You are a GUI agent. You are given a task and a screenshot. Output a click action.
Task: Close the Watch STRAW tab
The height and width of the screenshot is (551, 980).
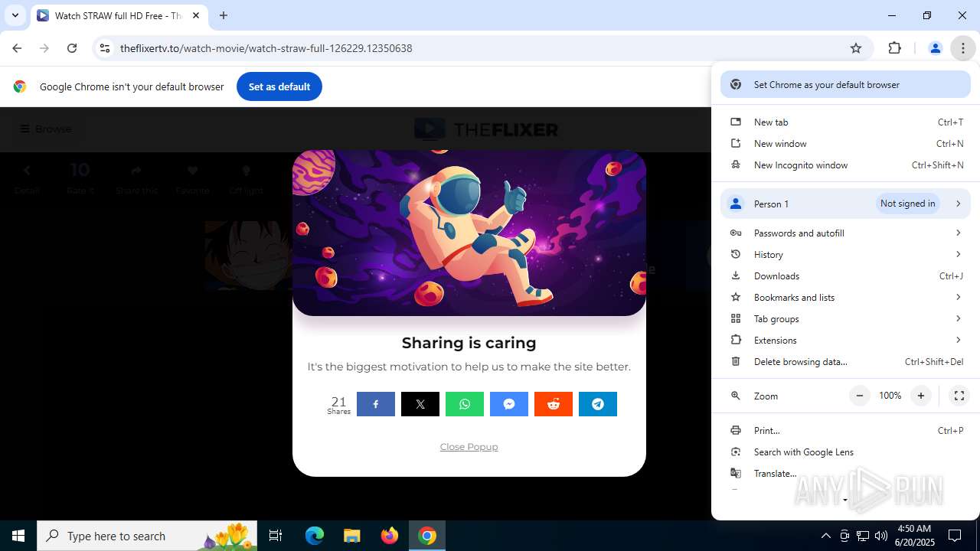(x=196, y=15)
